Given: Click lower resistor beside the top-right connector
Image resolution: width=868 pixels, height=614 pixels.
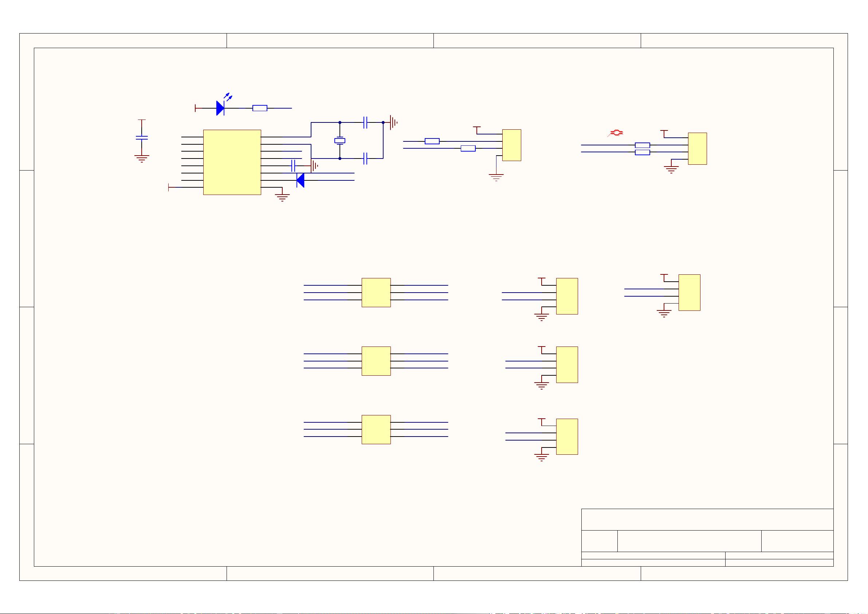Looking at the screenshot, I should click(x=642, y=152).
